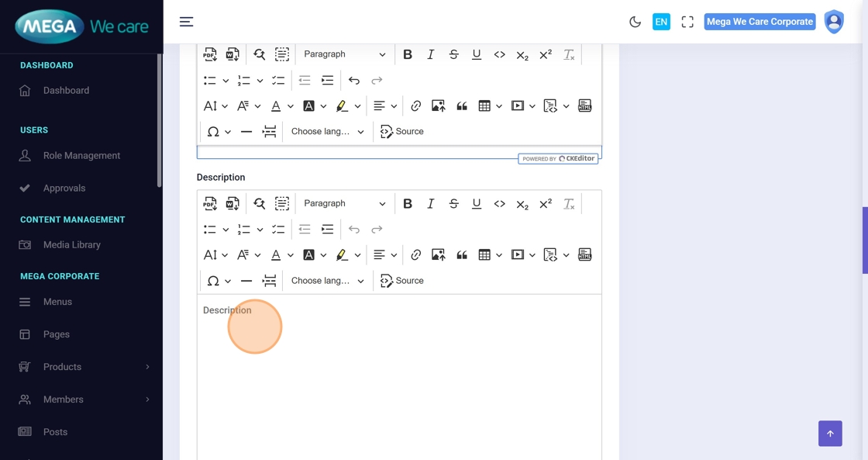Enter fullscreen mode from top bar
This screenshot has width=868, height=460.
(687, 22)
